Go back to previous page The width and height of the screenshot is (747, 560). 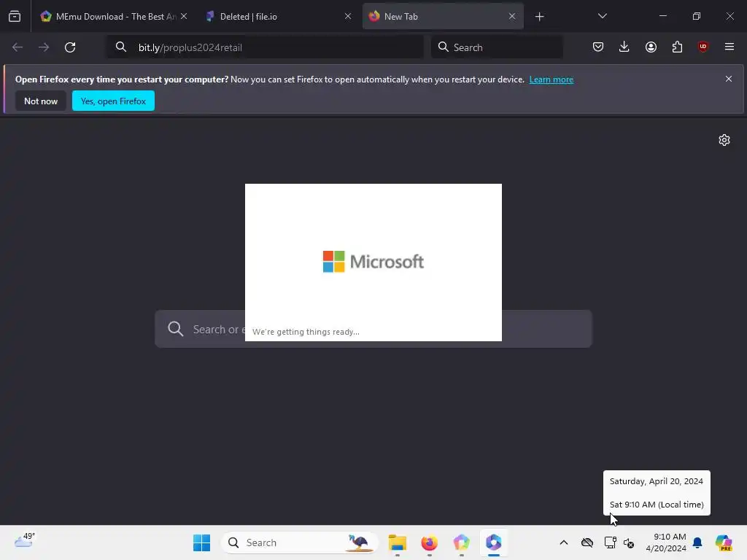[x=18, y=47]
